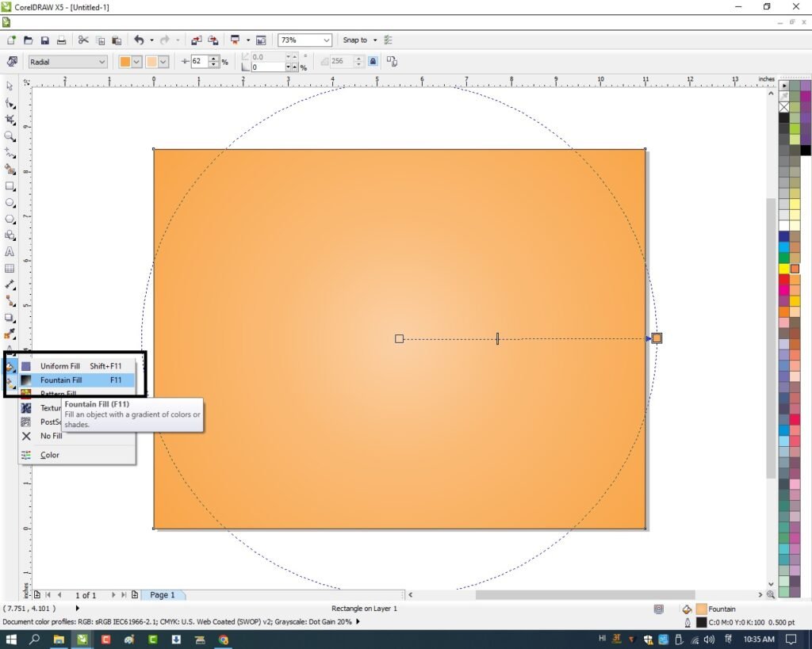Select the Dimension tool
This screenshot has height=649, width=812.
point(10,284)
